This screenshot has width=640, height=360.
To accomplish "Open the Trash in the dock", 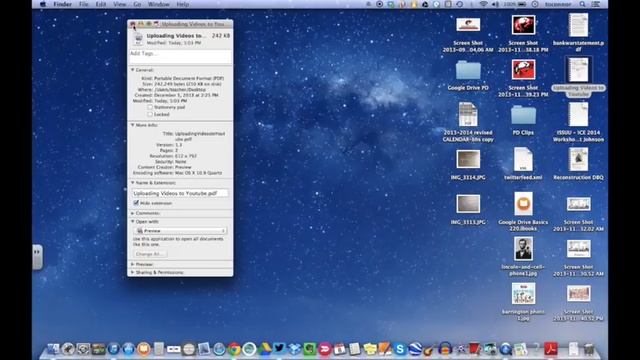I will click(x=589, y=349).
